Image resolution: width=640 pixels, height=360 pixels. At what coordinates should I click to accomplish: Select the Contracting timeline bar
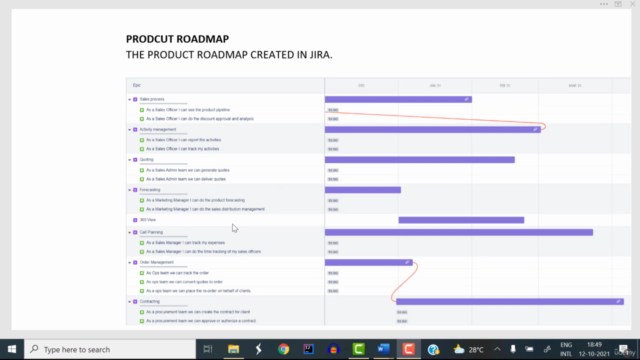click(510, 302)
